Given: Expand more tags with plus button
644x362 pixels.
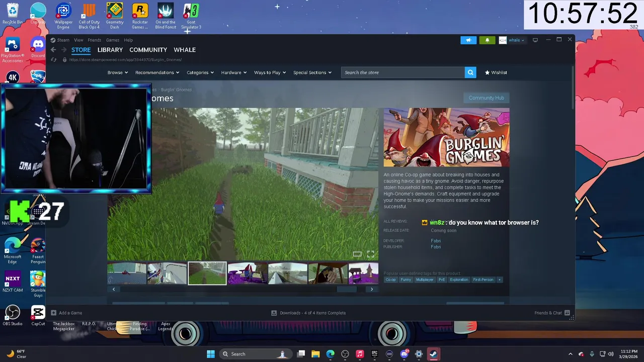Looking at the screenshot, I should click(x=500, y=280).
